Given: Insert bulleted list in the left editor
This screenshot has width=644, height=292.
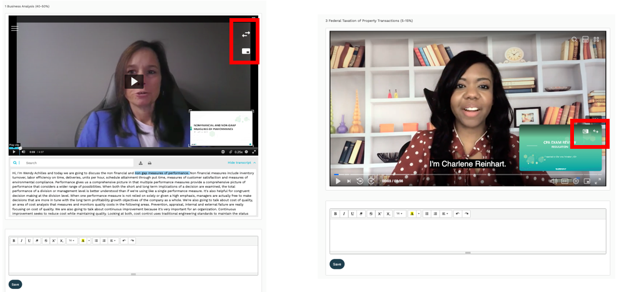Looking at the screenshot, I should point(96,241).
